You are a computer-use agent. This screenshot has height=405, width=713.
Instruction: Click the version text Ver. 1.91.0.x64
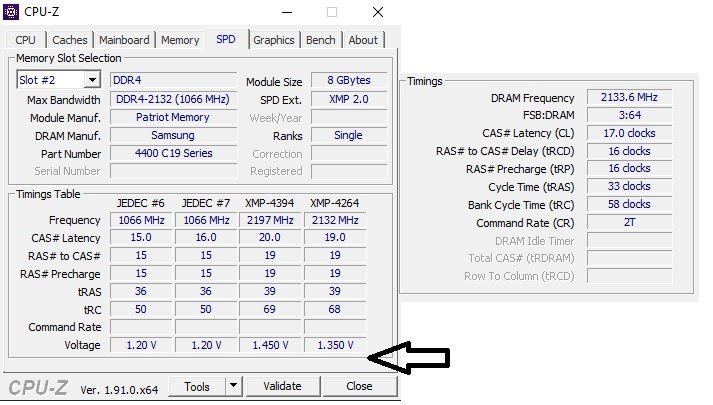point(119,390)
